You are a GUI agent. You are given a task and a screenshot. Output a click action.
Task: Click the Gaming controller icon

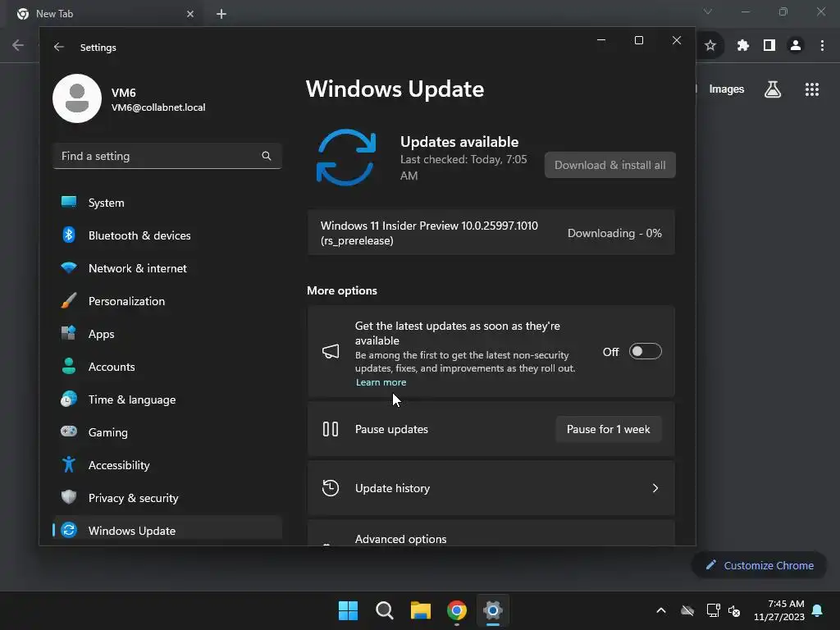click(69, 431)
